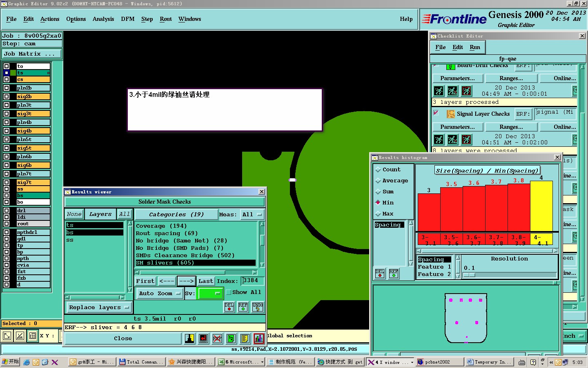Click the green numbered-page icon in Results viewer
The height and width of the screenshot is (368, 588).
[x=231, y=338]
